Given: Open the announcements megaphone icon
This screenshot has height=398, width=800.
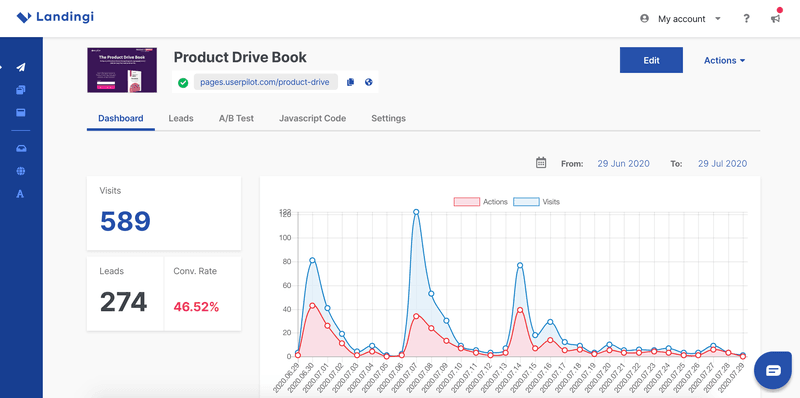Looking at the screenshot, I should [776, 18].
